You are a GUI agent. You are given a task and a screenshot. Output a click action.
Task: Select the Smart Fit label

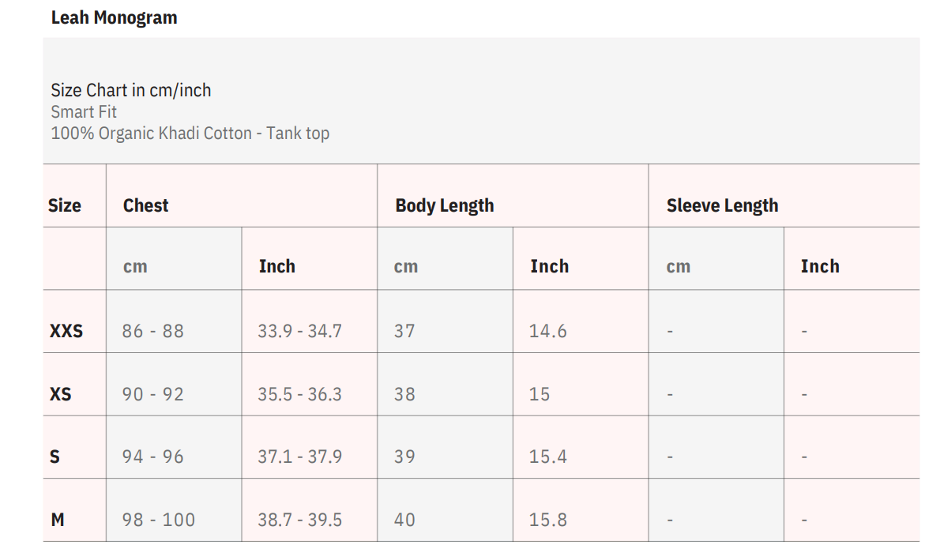(84, 111)
